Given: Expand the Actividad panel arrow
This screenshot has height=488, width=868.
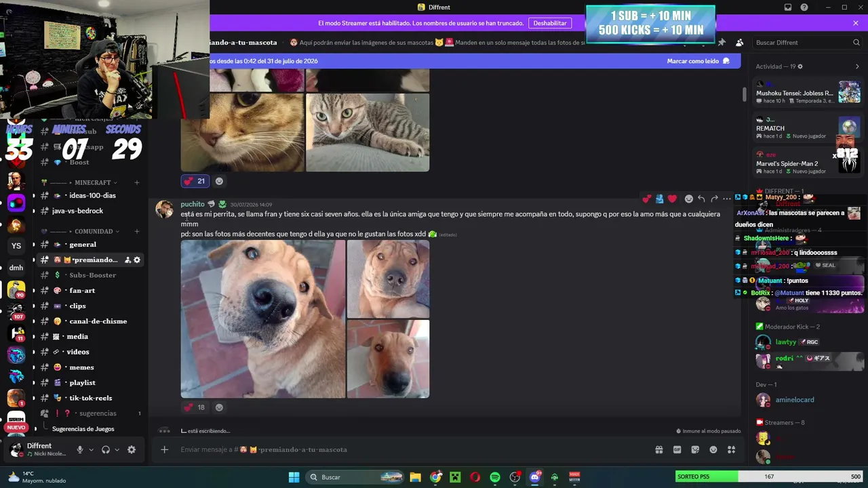Looking at the screenshot, I should pos(857,66).
